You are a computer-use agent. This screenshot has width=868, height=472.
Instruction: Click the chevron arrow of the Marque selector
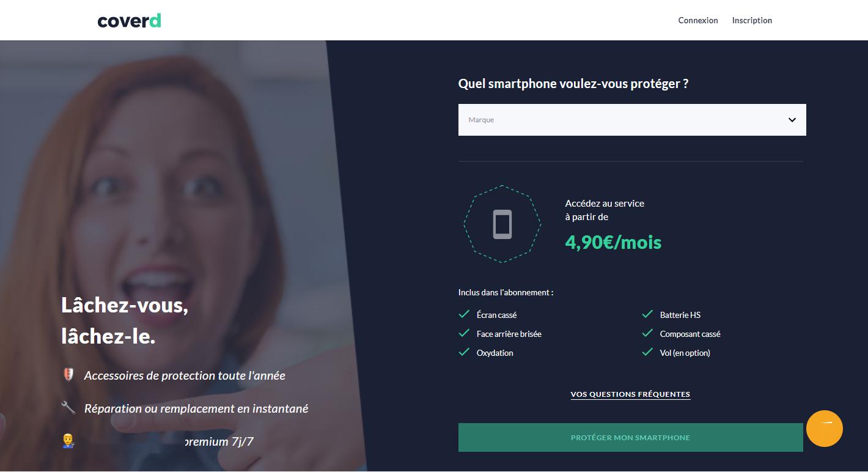coord(792,120)
